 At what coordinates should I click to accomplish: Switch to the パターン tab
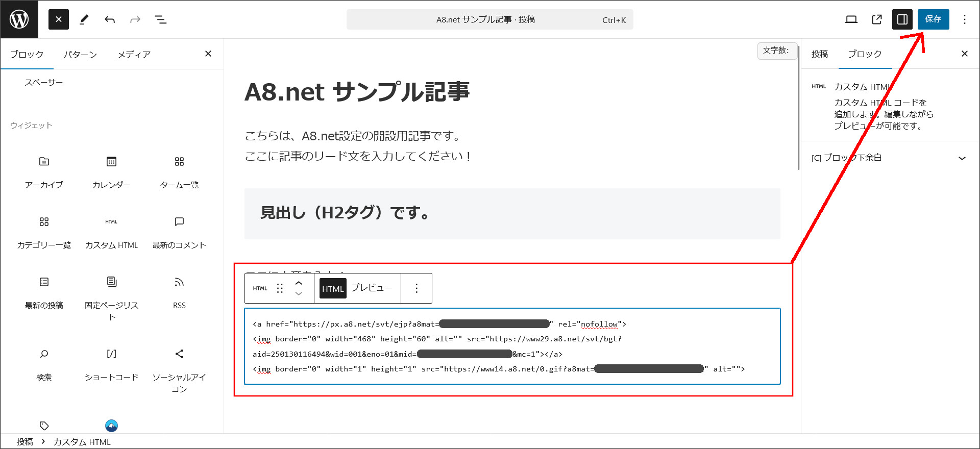(x=80, y=54)
